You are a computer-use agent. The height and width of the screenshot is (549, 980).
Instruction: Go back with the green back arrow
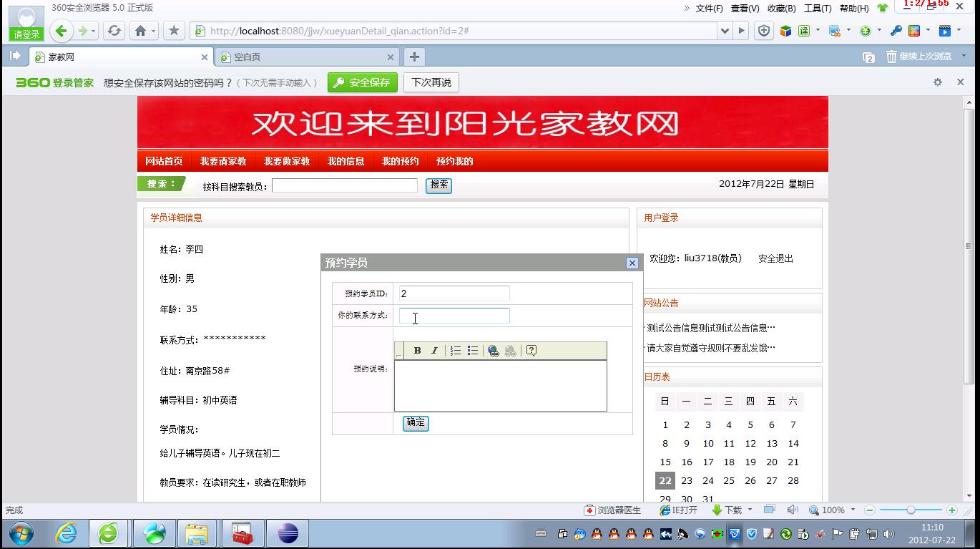[62, 31]
